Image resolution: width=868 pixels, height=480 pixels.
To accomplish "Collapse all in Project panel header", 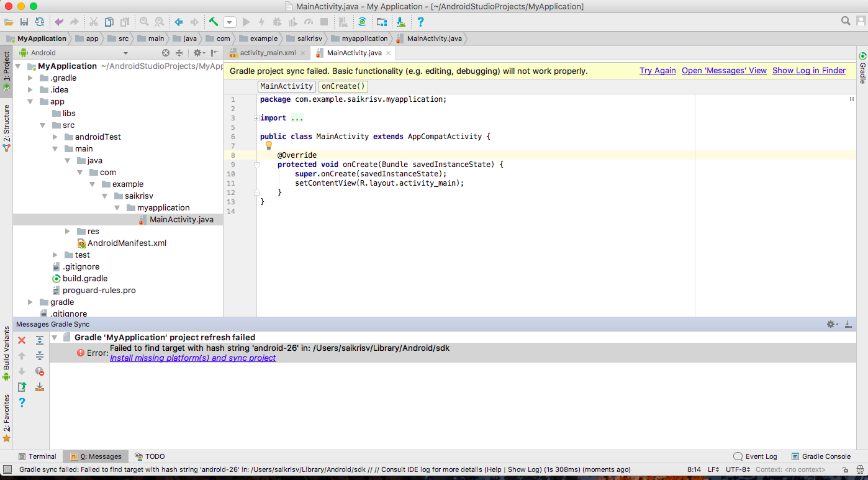I will click(x=179, y=53).
